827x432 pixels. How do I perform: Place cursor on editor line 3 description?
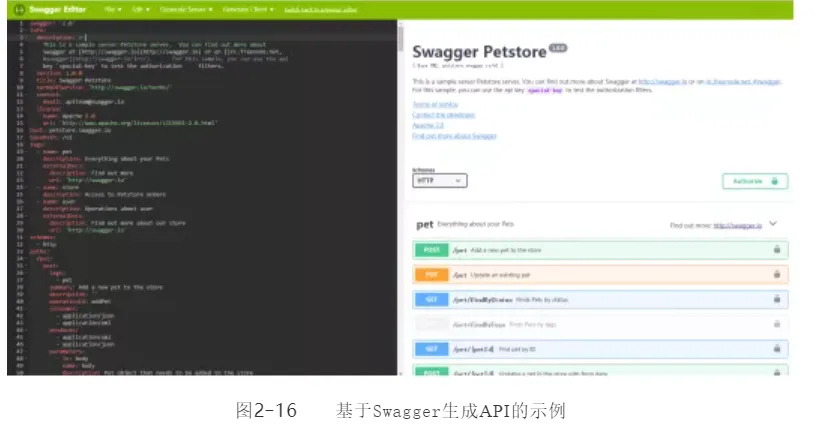(61, 38)
